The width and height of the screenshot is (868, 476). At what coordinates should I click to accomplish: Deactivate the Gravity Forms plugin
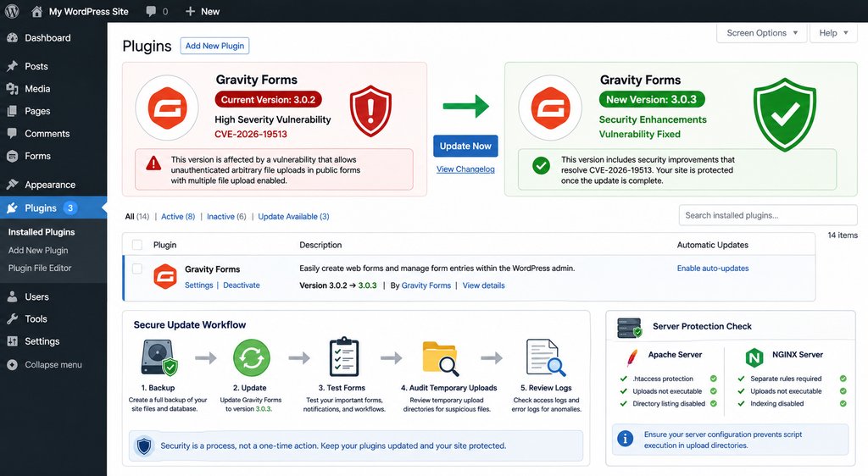tap(242, 285)
